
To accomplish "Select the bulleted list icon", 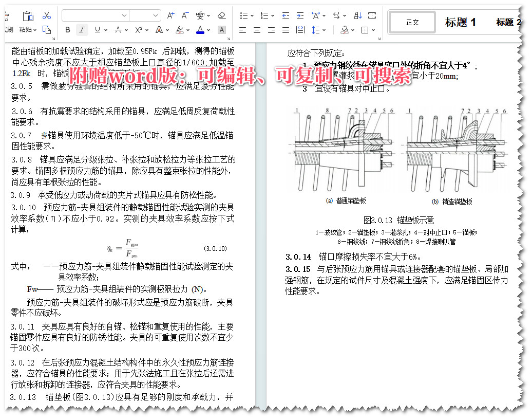I will click(244, 15).
